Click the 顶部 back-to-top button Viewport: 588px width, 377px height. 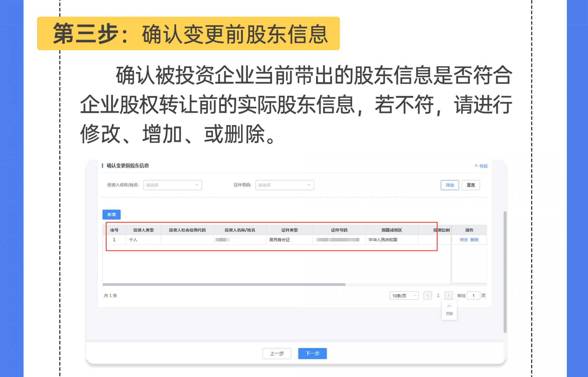[x=449, y=310]
